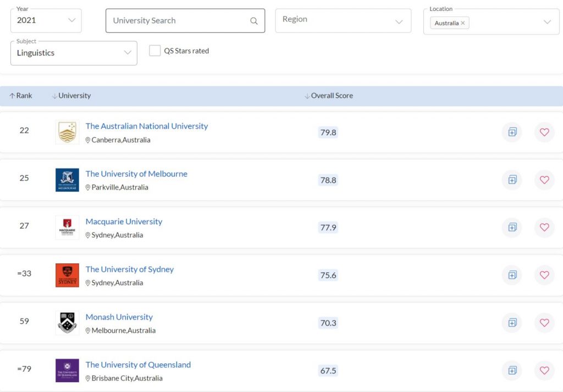Click the 79.8 overall score value
The image size is (563, 392).
(328, 132)
